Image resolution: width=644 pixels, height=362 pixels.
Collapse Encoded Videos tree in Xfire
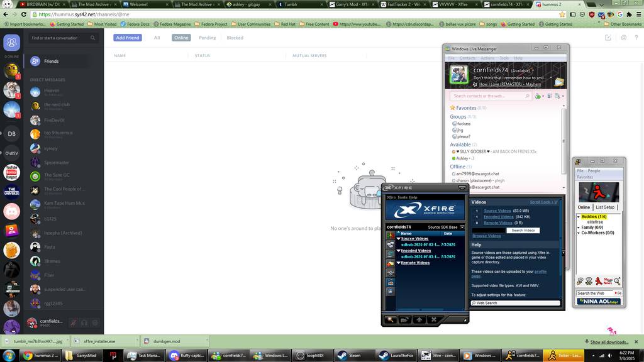(398, 250)
